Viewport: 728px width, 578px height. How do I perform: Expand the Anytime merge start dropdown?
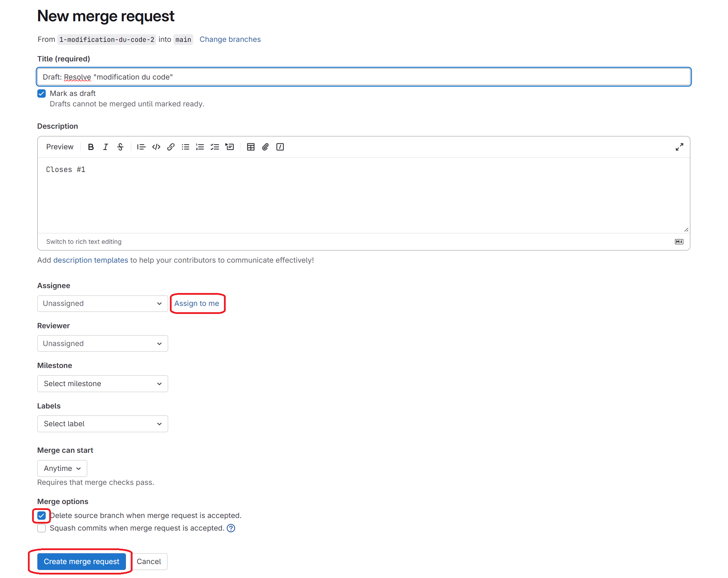(x=62, y=468)
